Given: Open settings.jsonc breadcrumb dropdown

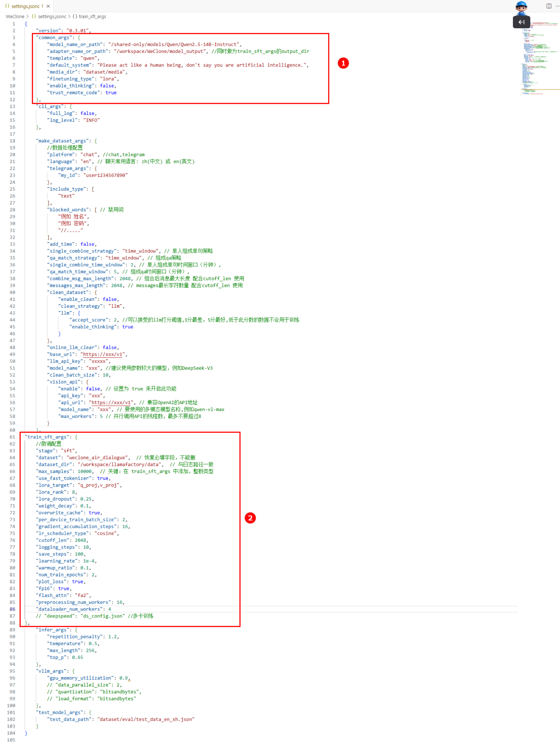Looking at the screenshot, I should pyautogui.click(x=52, y=16).
